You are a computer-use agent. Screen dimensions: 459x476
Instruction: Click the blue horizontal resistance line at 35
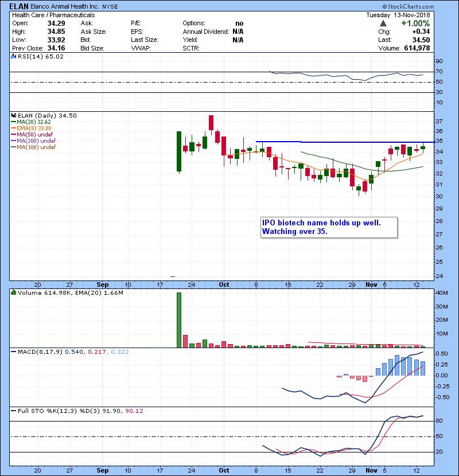tap(345, 142)
